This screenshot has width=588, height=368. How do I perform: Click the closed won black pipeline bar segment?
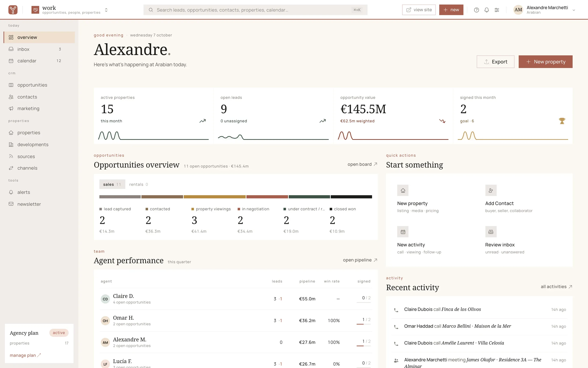(351, 197)
